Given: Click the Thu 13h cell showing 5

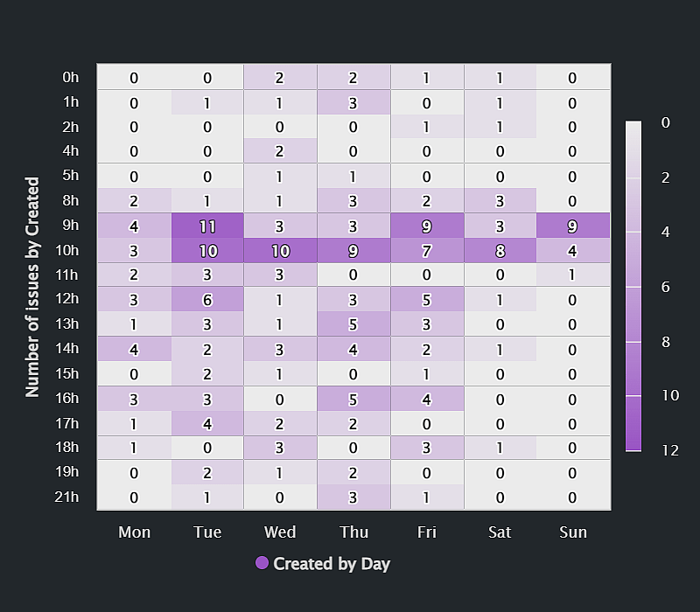Looking at the screenshot, I should [353, 324].
